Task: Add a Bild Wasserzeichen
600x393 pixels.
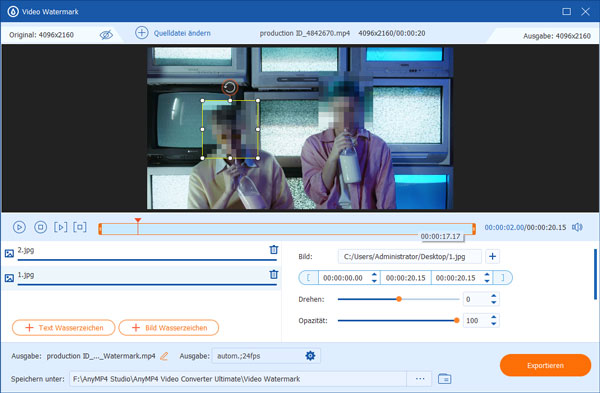Action: point(169,328)
